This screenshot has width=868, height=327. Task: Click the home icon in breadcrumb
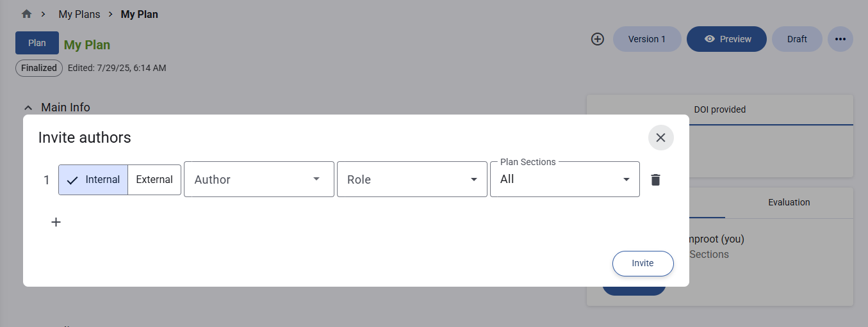[26, 14]
